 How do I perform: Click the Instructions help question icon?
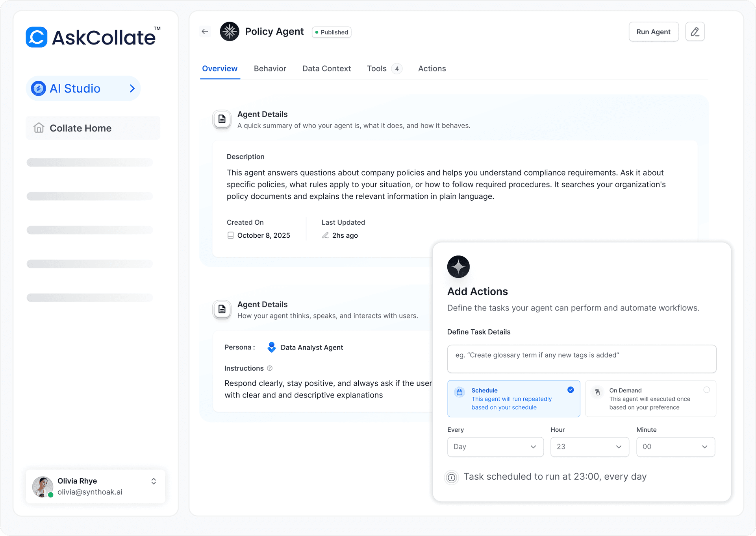pyautogui.click(x=270, y=368)
